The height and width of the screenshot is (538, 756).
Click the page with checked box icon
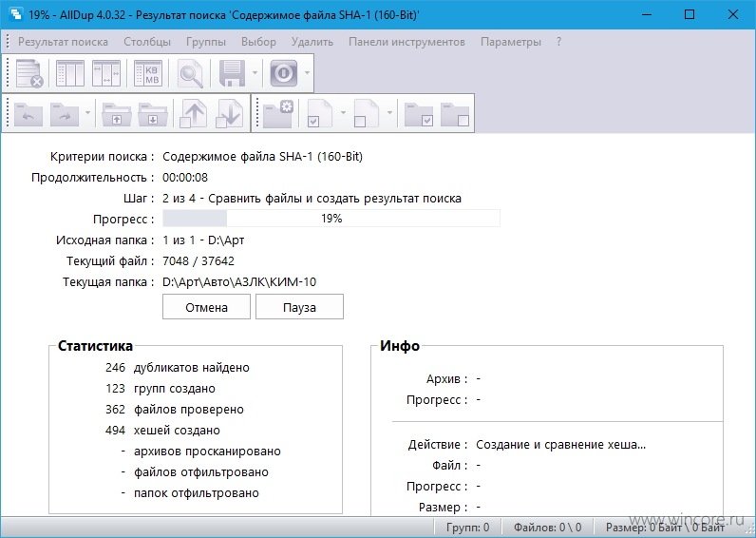click(320, 114)
